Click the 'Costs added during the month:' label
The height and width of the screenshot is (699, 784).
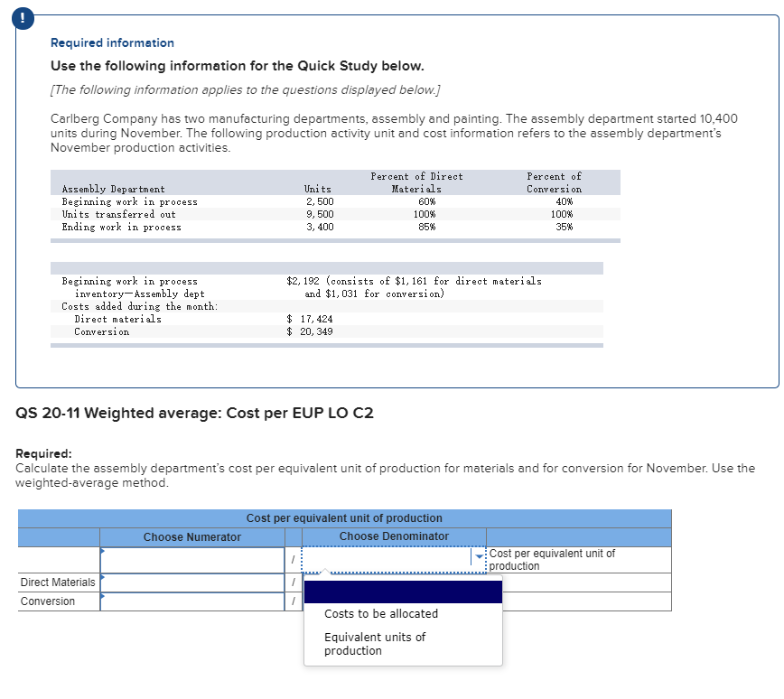[x=140, y=306]
